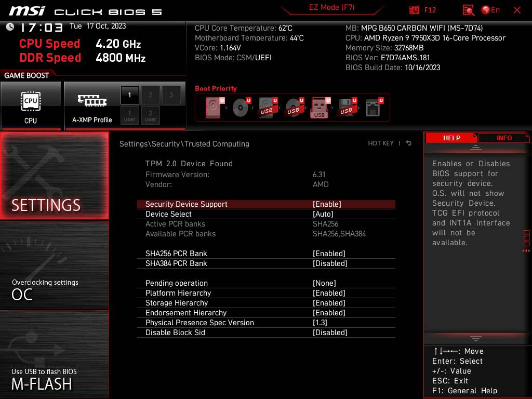Select the USB key boot device icon
The height and width of the screenshot is (399, 532).
[320, 108]
